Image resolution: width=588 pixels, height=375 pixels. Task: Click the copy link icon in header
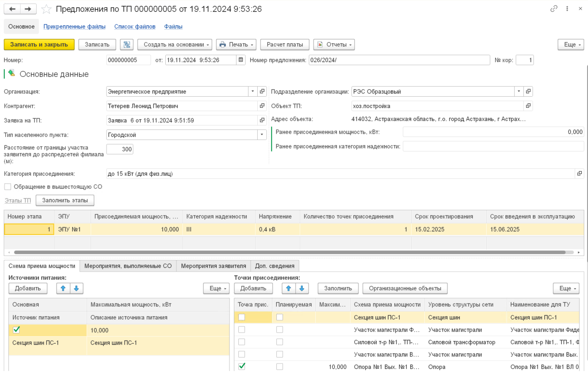pos(554,9)
